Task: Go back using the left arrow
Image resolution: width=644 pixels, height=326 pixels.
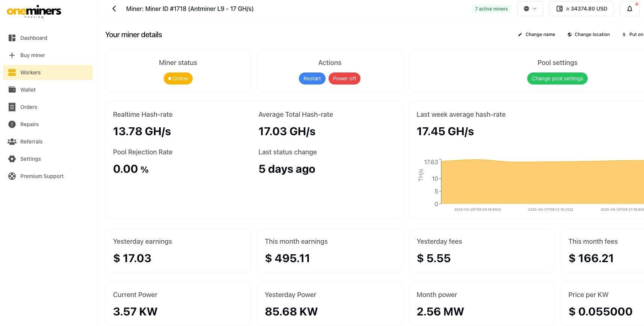Action: [x=114, y=9]
